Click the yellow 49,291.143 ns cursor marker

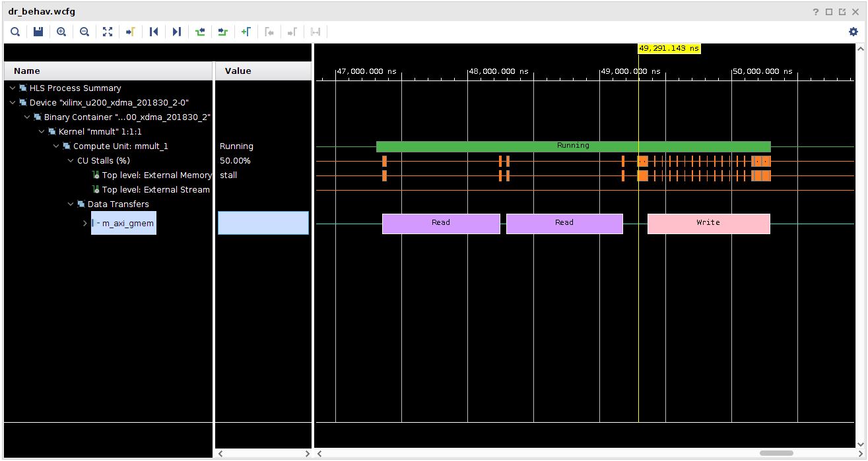(x=669, y=49)
